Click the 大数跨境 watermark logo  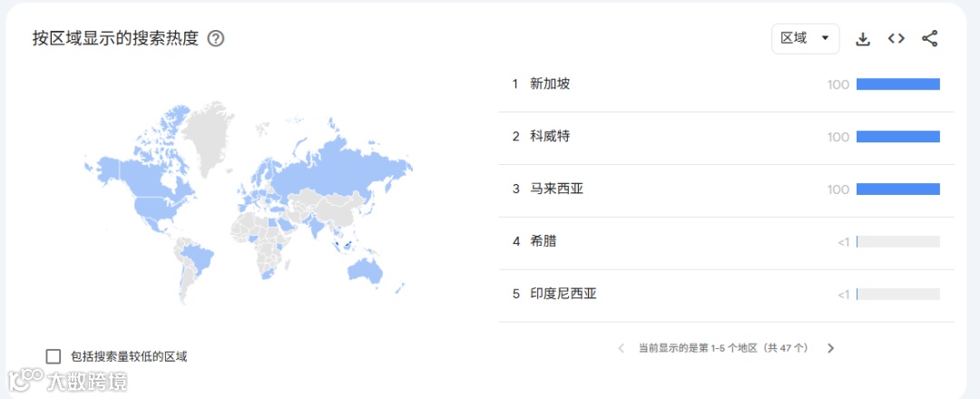[68, 381]
